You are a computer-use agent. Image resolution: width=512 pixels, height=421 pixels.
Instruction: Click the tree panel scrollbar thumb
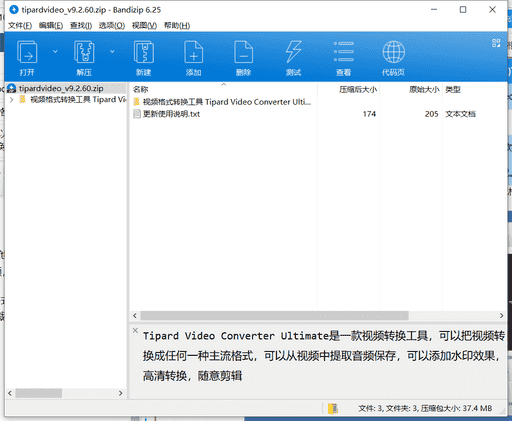pos(39,393)
